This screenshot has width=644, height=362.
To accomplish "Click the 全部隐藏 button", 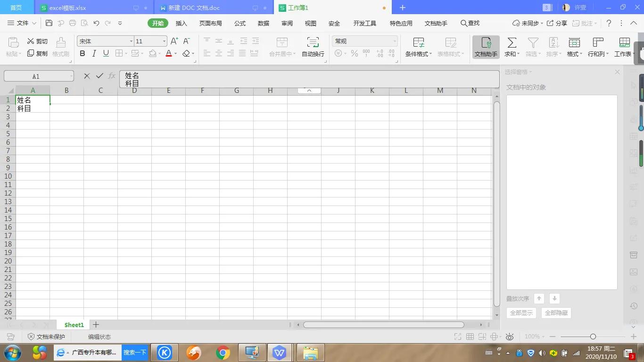I will pos(556,313).
